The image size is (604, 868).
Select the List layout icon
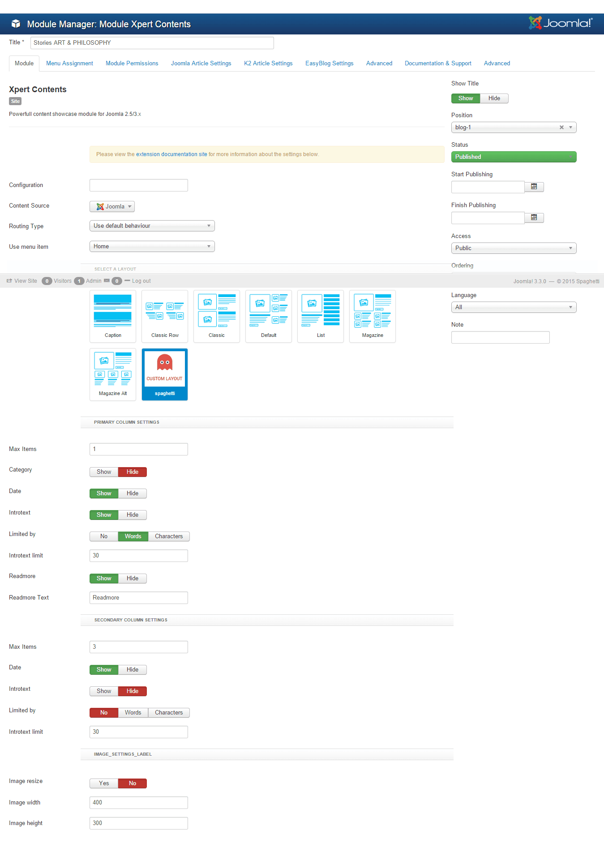(x=321, y=316)
